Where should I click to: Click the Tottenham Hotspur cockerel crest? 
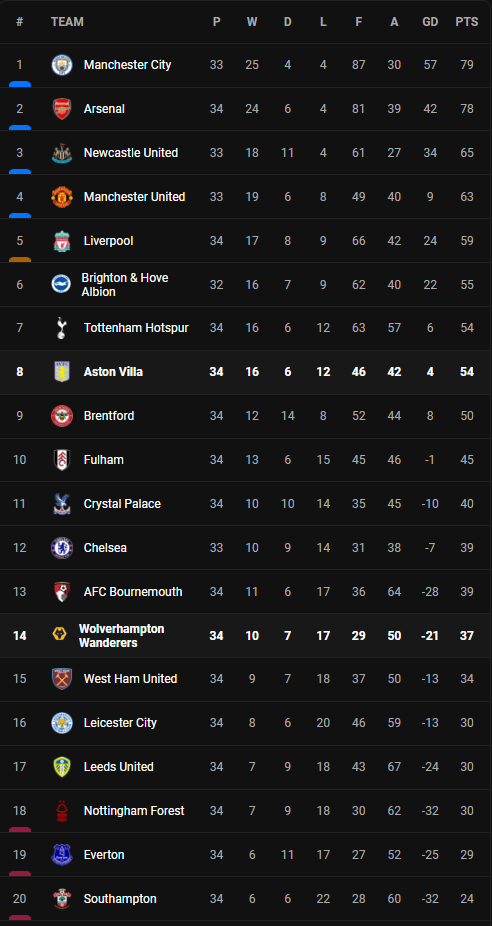point(61,328)
